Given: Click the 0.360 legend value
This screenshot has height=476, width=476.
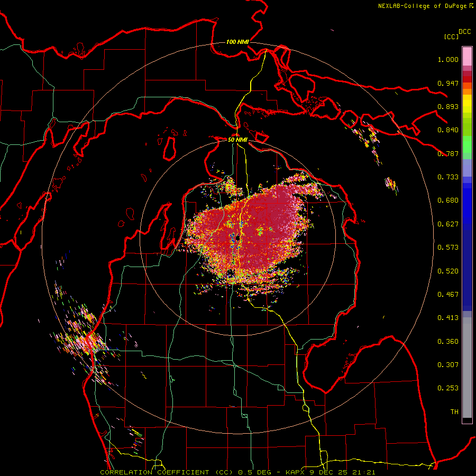Looking at the screenshot, I should (448, 342).
